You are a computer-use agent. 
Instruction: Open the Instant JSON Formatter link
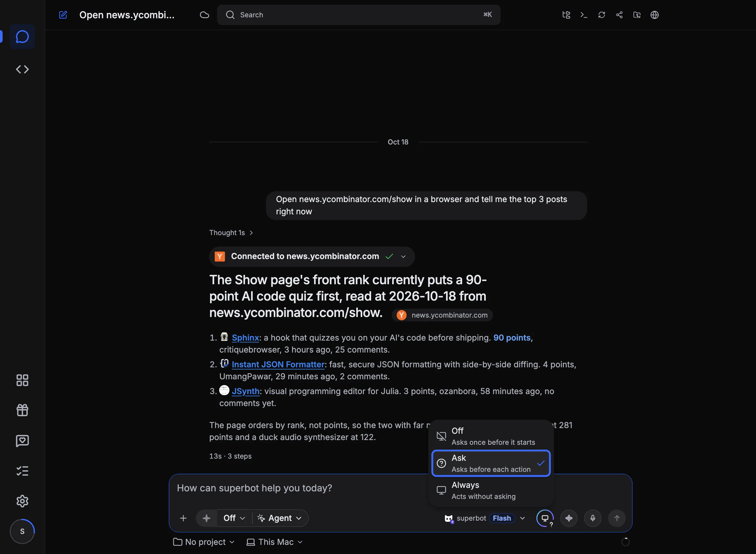pos(278,365)
